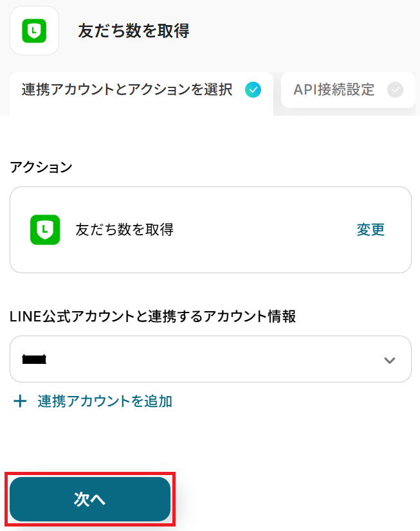Click the アクション section label
420x531 pixels.
(41, 167)
